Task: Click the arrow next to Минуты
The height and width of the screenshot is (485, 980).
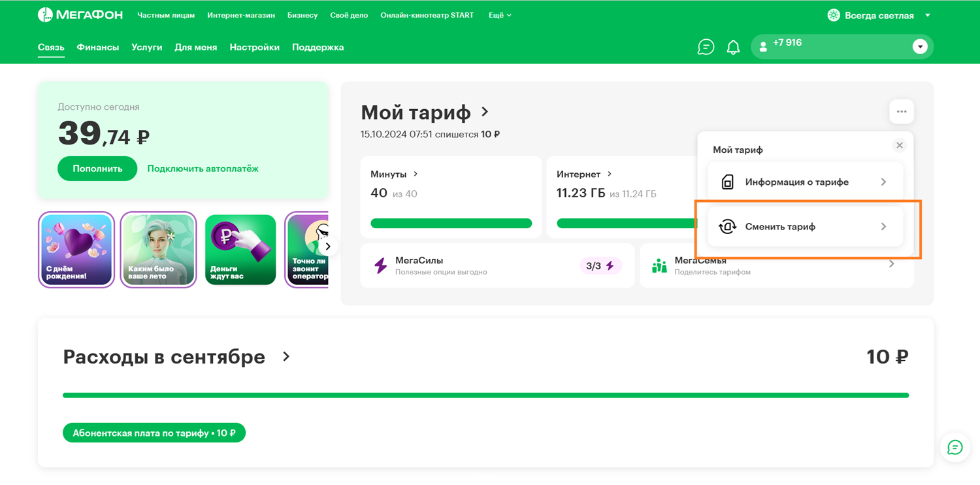Action: point(416,174)
